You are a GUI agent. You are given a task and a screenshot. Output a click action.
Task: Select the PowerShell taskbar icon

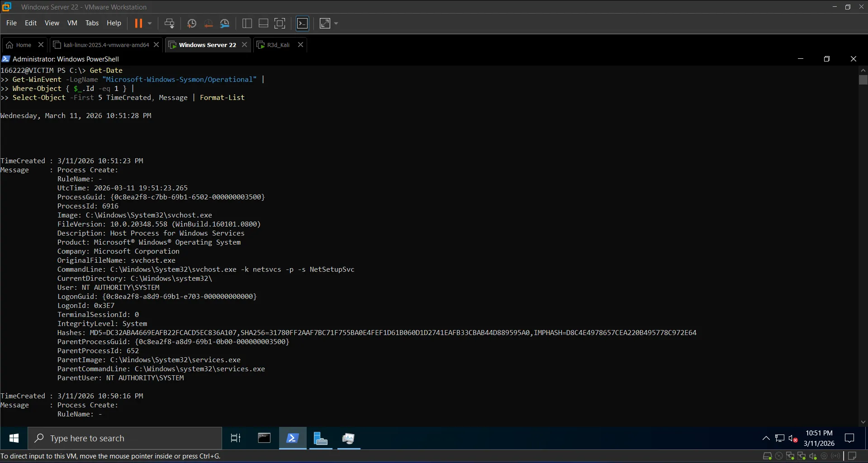tap(292, 438)
